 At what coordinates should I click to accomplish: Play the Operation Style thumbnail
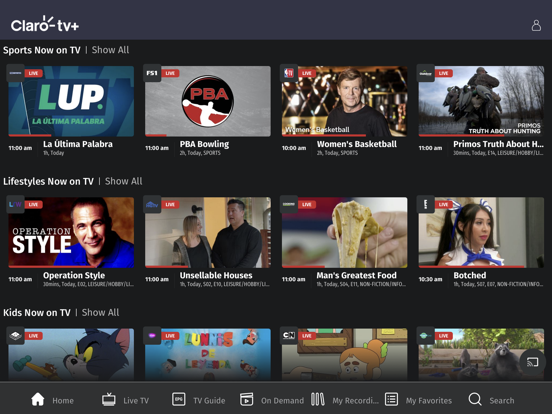[x=71, y=232]
